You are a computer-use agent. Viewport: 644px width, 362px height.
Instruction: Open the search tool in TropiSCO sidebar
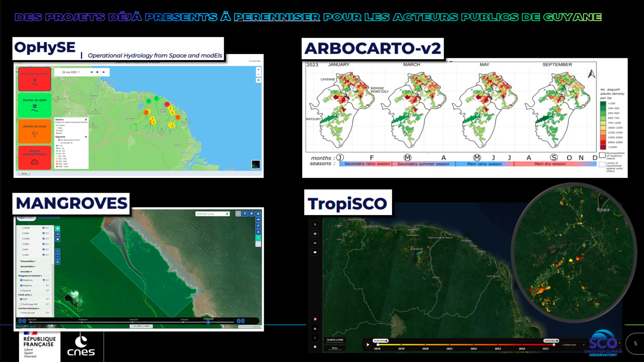(x=315, y=224)
